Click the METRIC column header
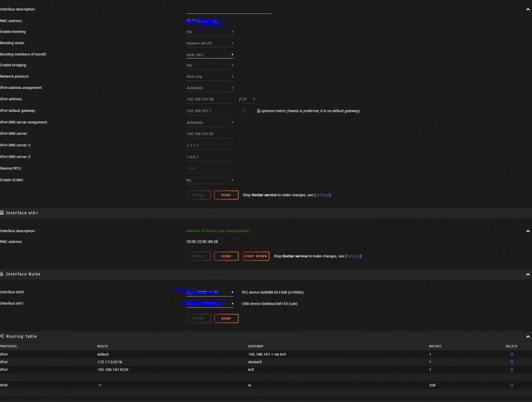 (x=435, y=346)
